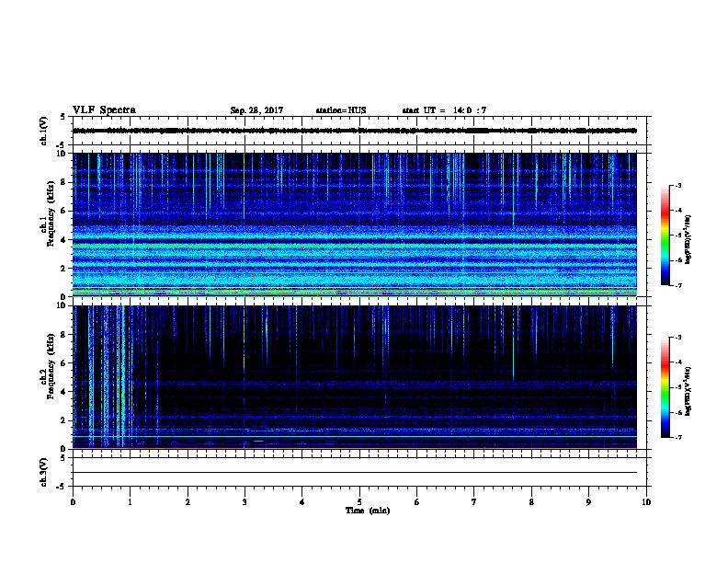Click time-axis tick label "7" at the bottom

474,502
